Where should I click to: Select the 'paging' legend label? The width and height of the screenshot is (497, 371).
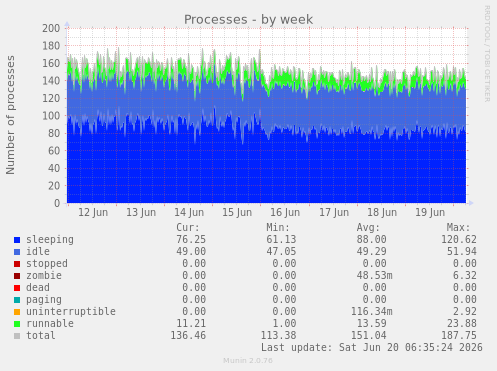click(x=44, y=300)
